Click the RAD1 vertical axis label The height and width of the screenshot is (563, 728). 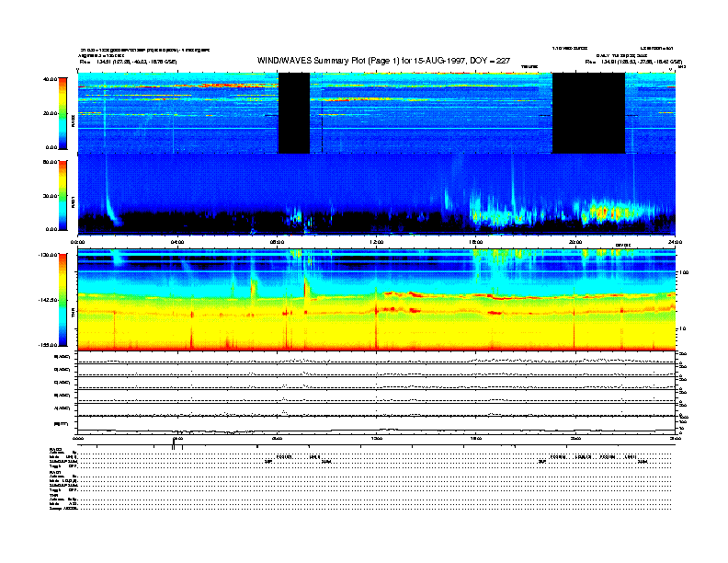[x=73, y=202]
